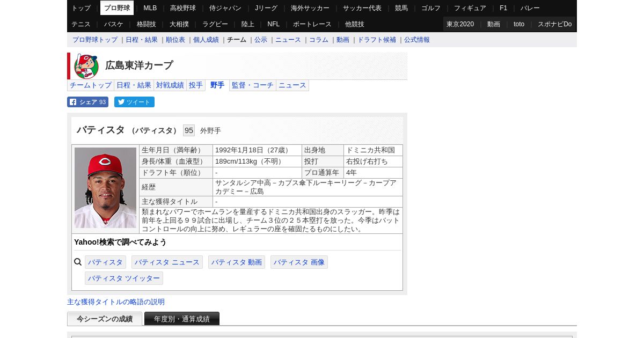Open 公示 link
This screenshot has width=644, height=338.
pyautogui.click(x=261, y=40)
